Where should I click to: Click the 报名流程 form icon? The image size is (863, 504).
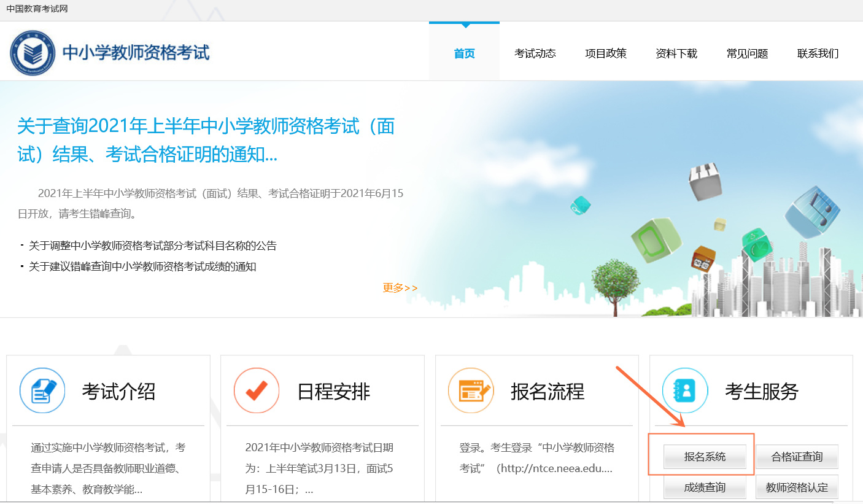pyautogui.click(x=471, y=391)
